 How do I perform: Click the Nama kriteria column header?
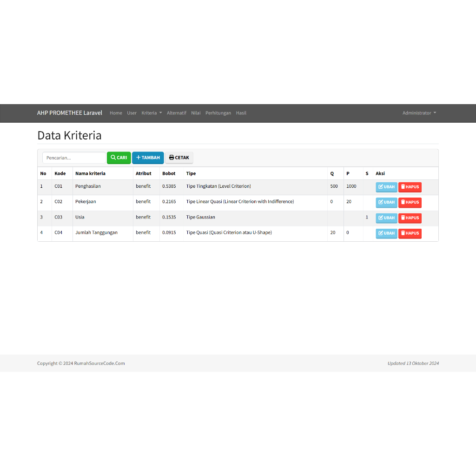point(90,174)
